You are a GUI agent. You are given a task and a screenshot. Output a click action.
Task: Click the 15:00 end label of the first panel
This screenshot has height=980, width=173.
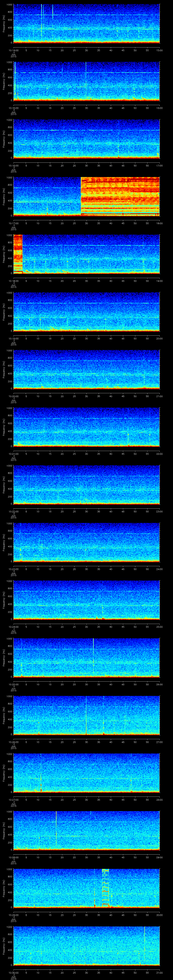point(159,50)
